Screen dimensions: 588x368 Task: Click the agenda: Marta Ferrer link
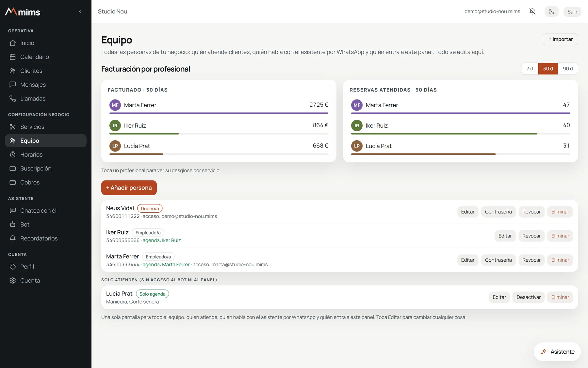166,265
